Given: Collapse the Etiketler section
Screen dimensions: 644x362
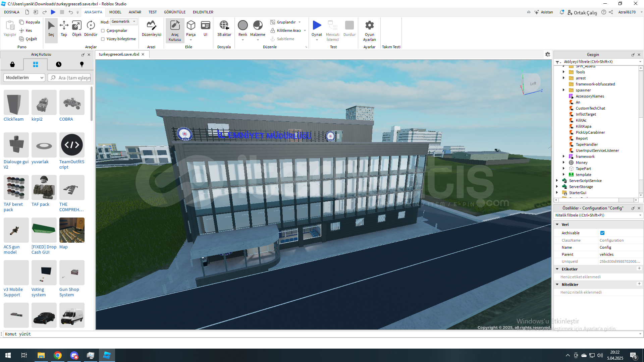Looking at the screenshot, I should 557,269.
